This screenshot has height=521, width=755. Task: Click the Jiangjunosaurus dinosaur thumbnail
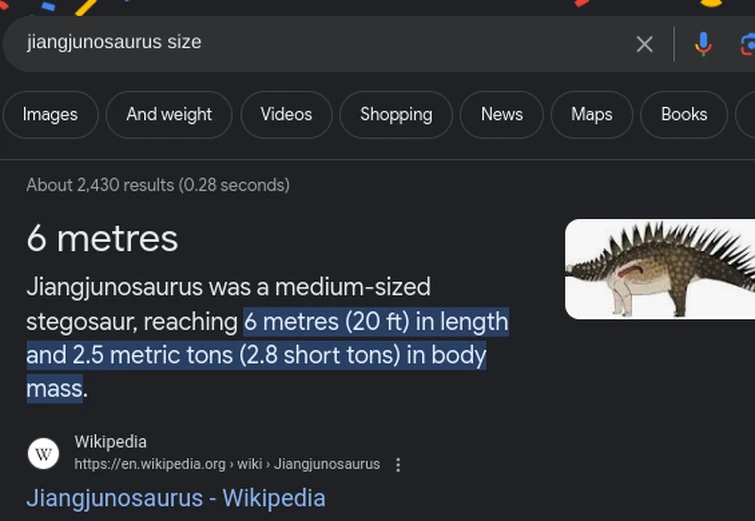(x=660, y=269)
